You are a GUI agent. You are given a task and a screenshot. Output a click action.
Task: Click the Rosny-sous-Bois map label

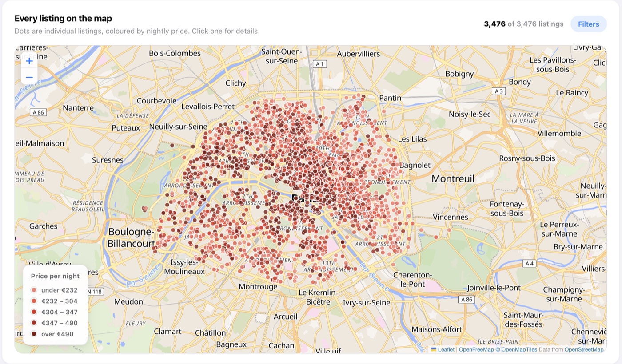pyautogui.click(x=527, y=158)
